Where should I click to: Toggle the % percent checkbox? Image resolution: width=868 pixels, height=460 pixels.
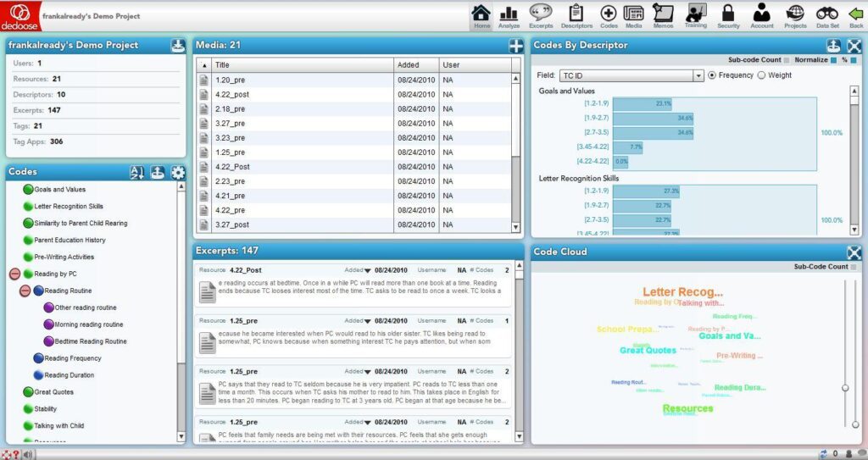[853, 60]
